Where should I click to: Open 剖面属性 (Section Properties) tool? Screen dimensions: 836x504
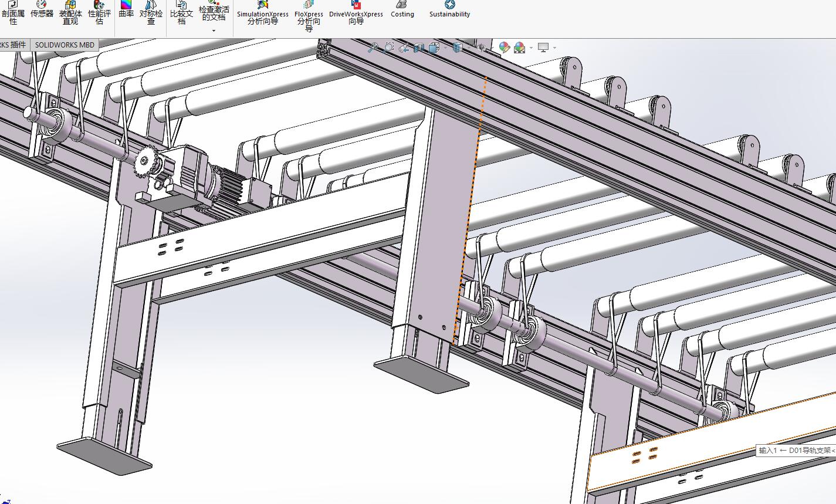[x=13, y=13]
